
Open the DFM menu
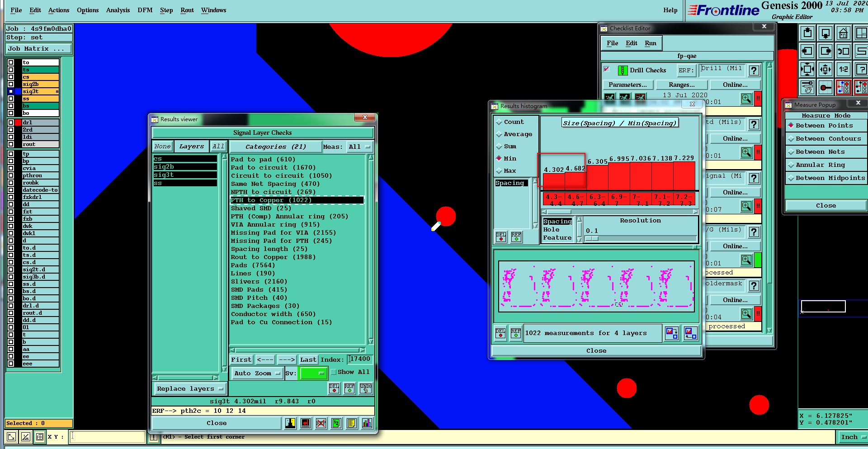(x=145, y=10)
